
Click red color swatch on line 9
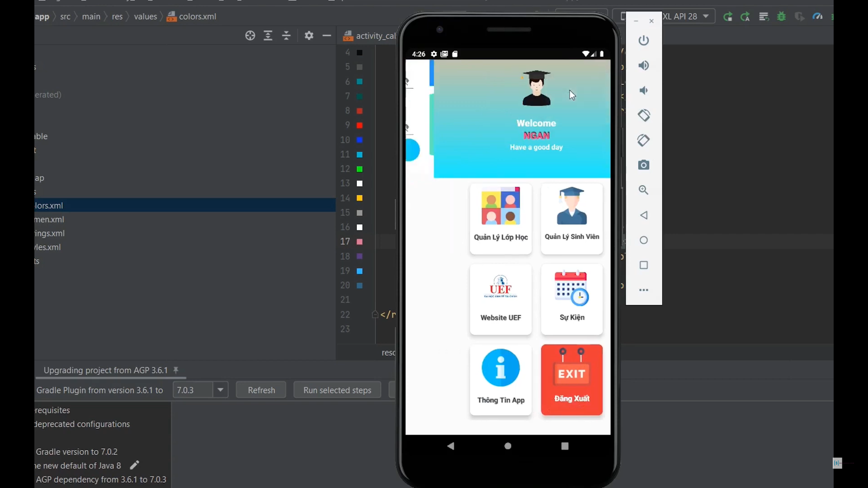pyautogui.click(x=360, y=125)
